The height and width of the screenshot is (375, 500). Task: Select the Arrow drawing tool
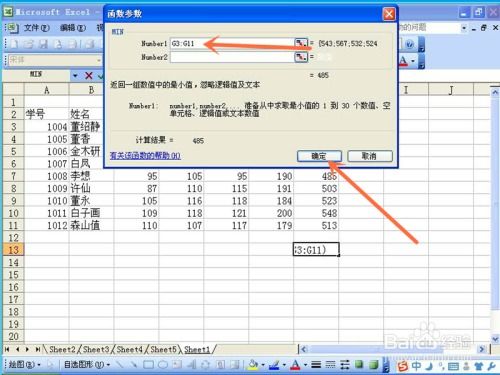click(133, 365)
